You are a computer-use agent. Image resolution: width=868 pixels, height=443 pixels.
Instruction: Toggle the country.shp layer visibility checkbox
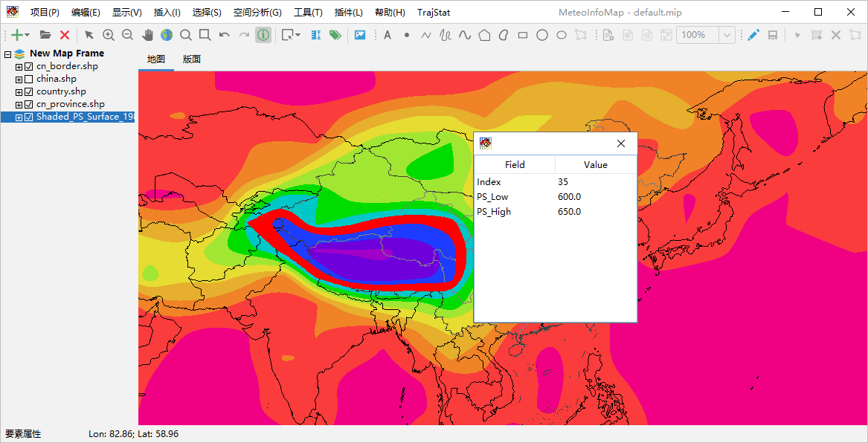pyautogui.click(x=29, y=92)
